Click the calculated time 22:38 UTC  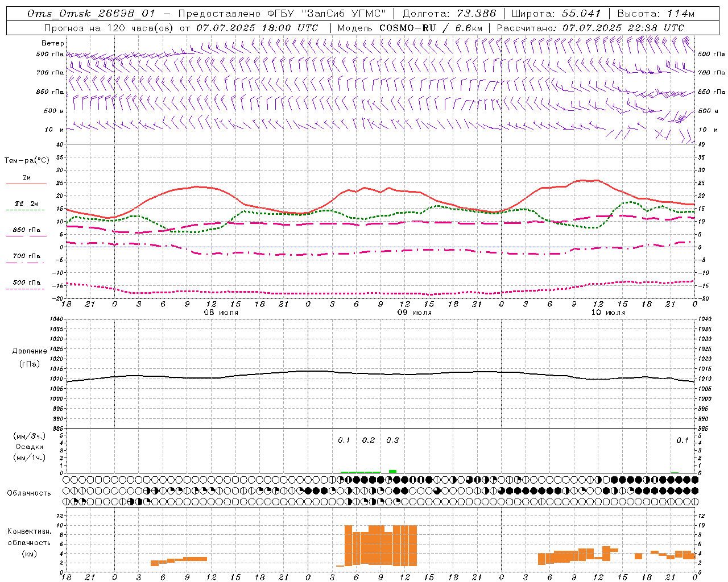pyautogui.click(x=656, y=28)
